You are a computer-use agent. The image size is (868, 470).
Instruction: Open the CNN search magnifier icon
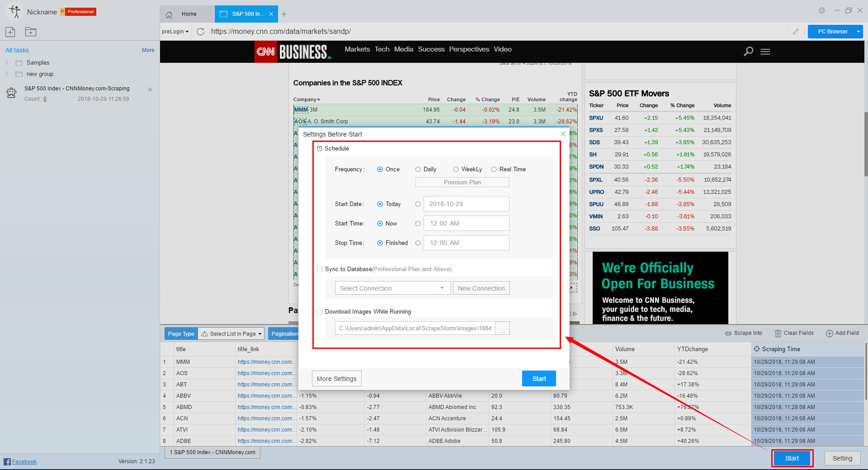pos(749,52)
